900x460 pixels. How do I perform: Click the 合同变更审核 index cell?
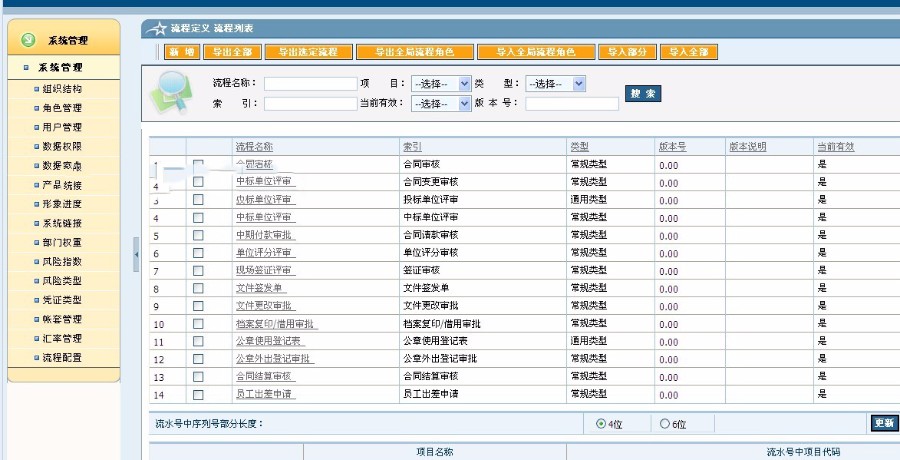point(431,182)
